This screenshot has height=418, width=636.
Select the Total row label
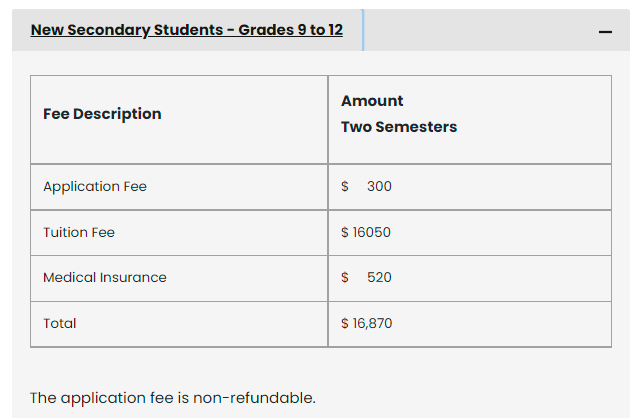click(60, 323)
